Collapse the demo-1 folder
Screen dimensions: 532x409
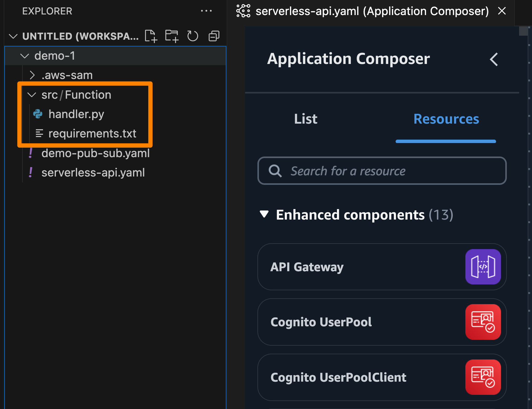click(x=25, y=56)
